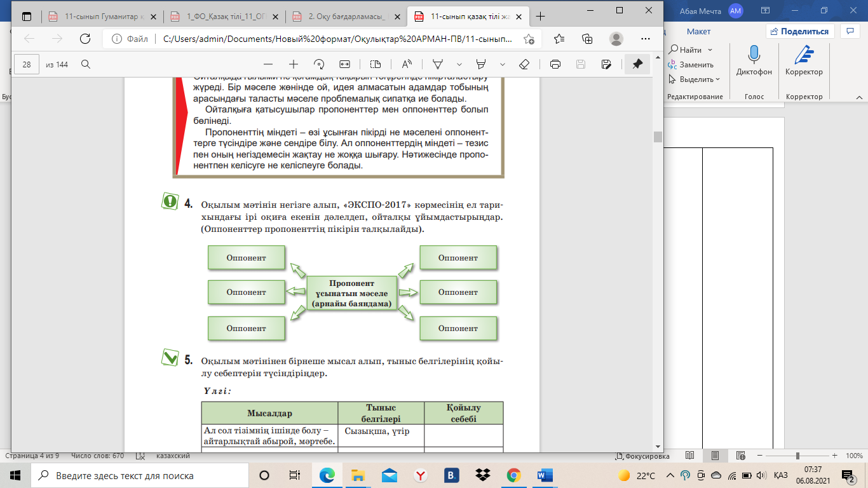868x488 pixels.
Task: Click Save as icon in PDF toolbar
Action: (606, 64)
